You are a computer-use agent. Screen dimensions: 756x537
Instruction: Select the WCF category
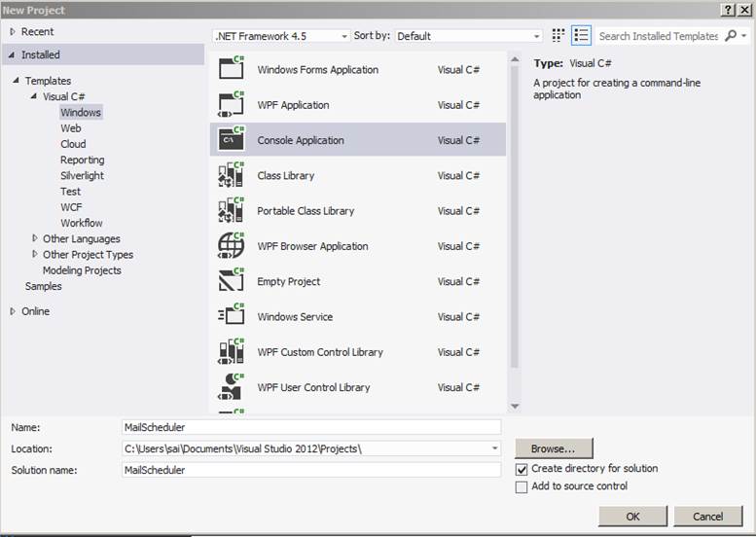(71, 207)
